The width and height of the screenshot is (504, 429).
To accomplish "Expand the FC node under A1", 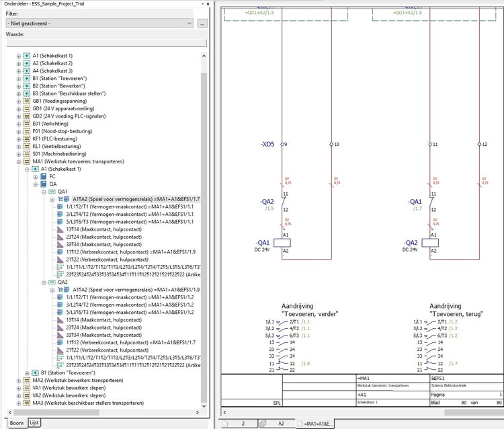I will pyautogui.click(x=35, y=176).
